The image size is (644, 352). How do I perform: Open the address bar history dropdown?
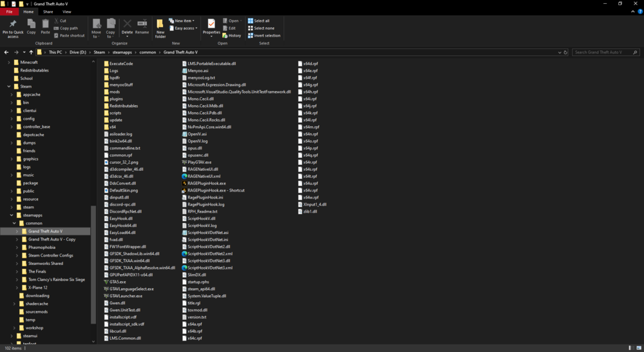[x=560, y=53]
